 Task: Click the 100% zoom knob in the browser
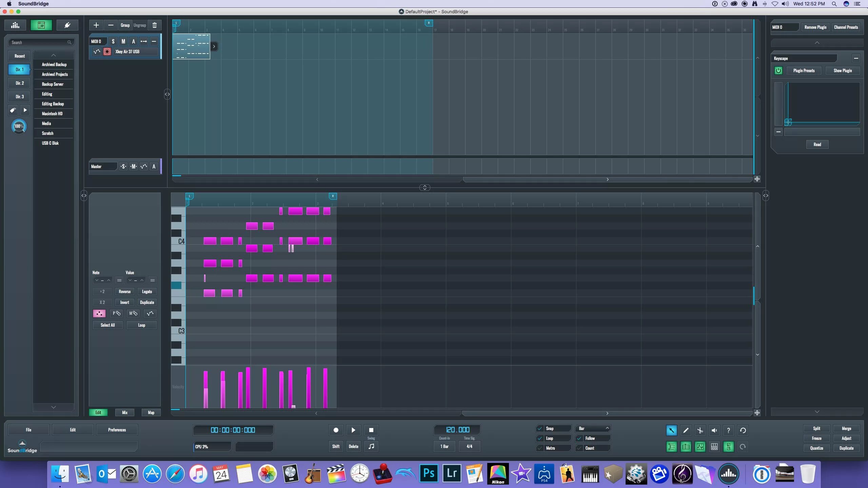(19, 126)
